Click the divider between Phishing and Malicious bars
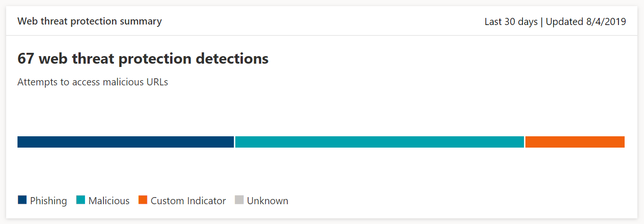644x224 pixels. 234,142
